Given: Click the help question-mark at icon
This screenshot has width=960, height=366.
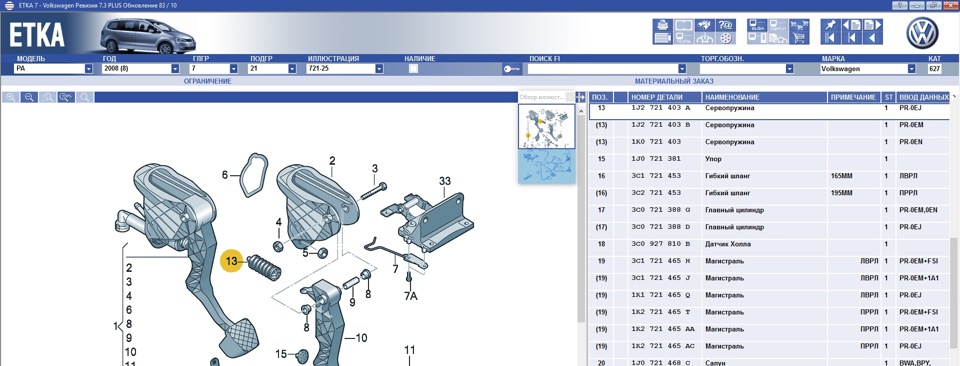Looking at the screenshot, I should [726, 25].
